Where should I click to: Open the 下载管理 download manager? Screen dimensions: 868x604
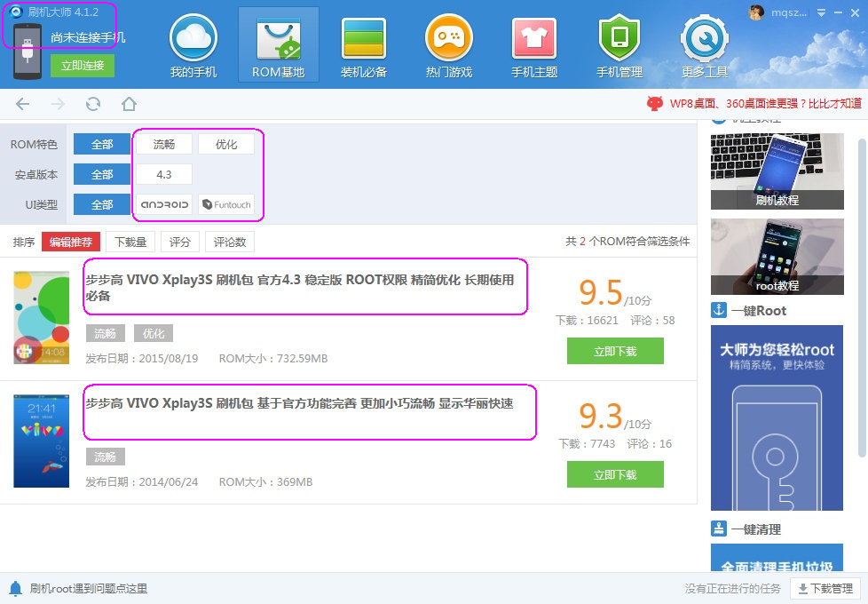[x=825, y=588]
